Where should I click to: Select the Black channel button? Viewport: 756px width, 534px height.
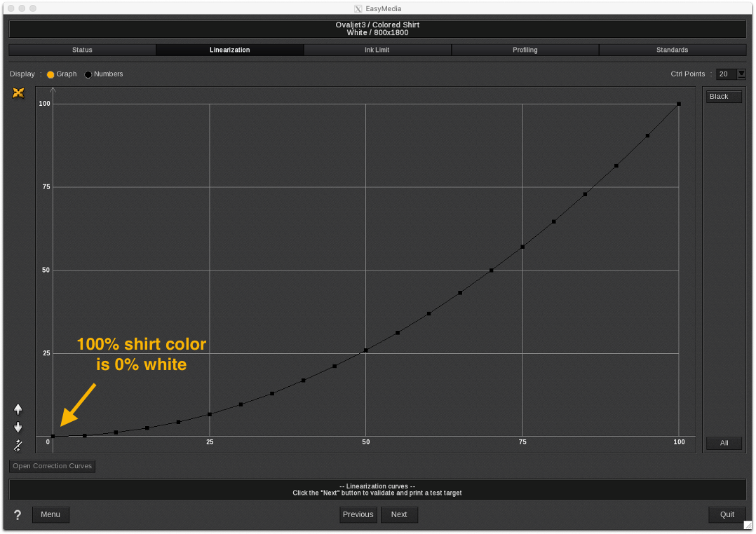[723, 97]
